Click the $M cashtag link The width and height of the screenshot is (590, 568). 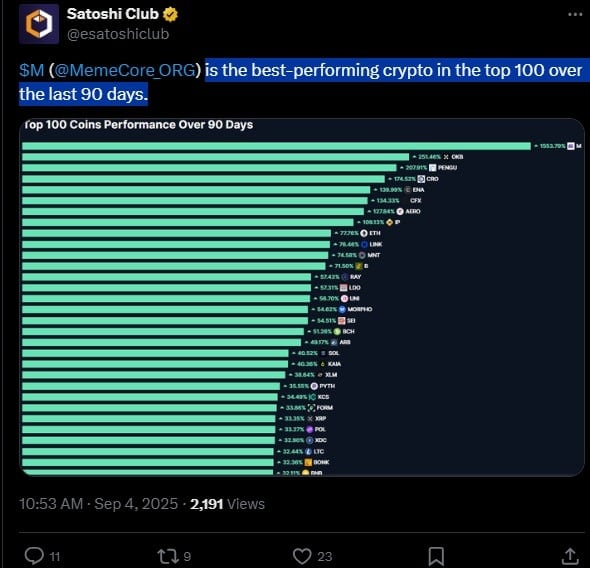coord(32,70)
